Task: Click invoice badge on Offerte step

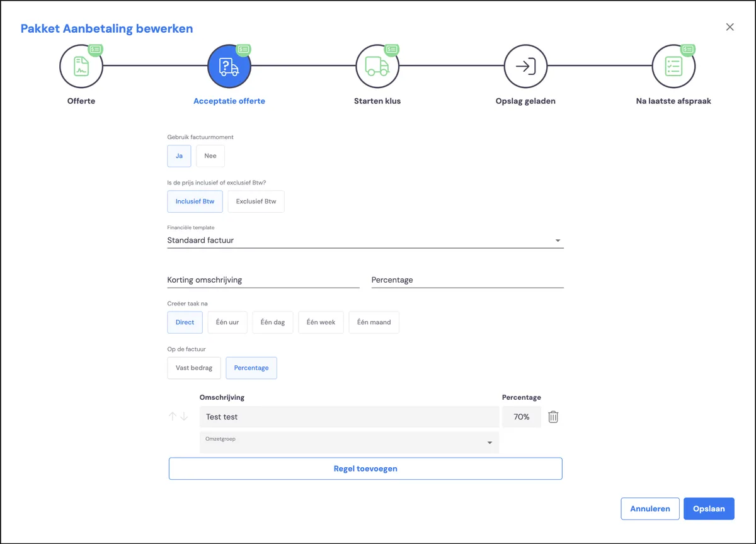Action: [96, 49]
